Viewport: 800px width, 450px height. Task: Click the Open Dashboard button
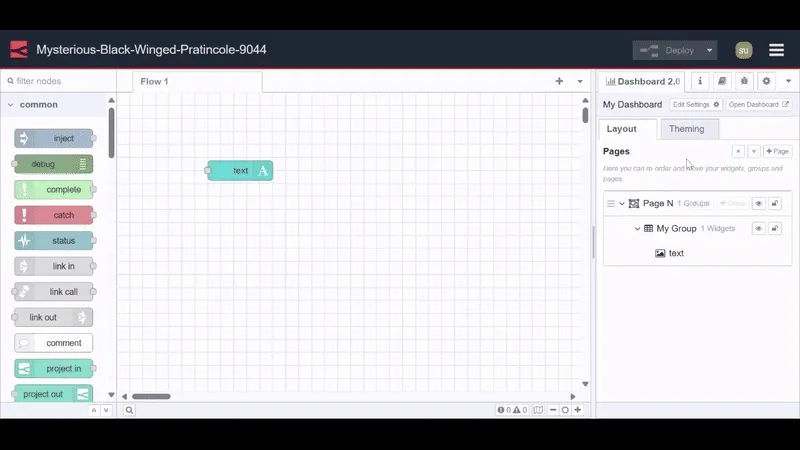[758, 104]
